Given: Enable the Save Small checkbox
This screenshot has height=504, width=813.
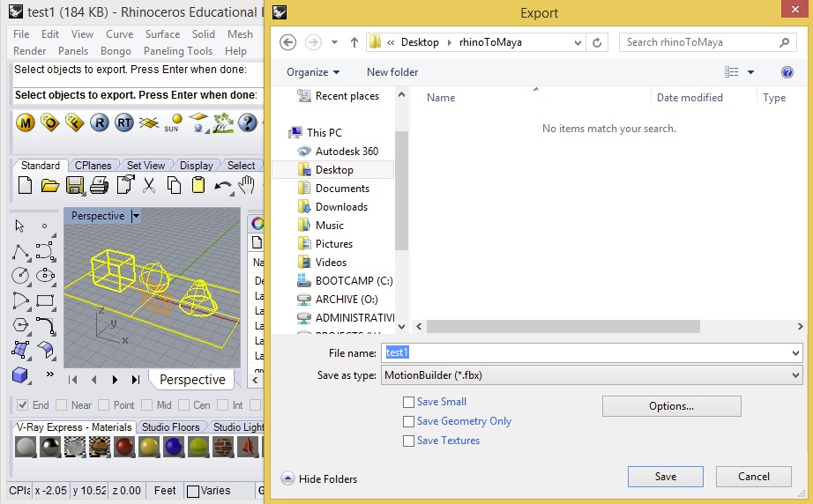Looking at the screenshot, I should (408, 402).
